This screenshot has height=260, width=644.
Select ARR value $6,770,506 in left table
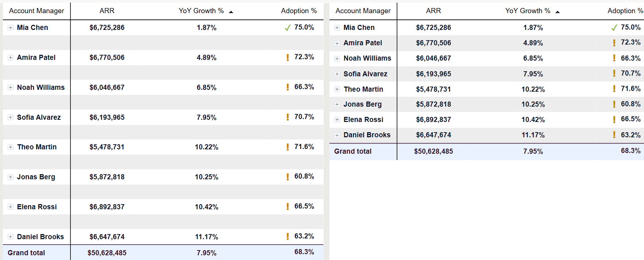[107, 58]
